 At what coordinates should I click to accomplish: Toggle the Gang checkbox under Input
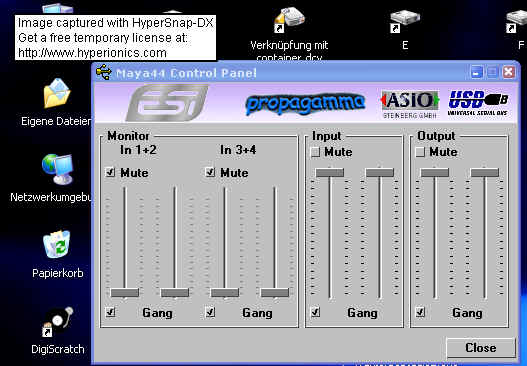(315, 312)
